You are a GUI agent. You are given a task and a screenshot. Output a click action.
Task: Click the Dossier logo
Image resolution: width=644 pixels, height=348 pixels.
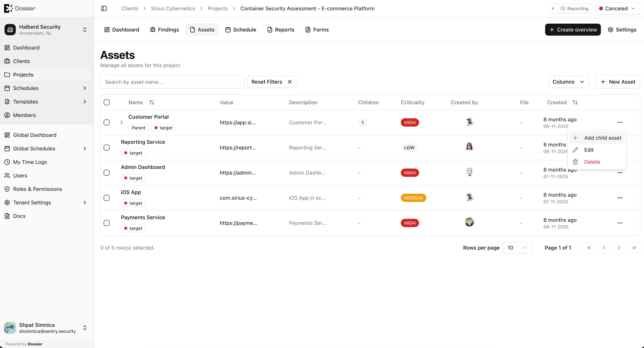click(x=20, y=8)
